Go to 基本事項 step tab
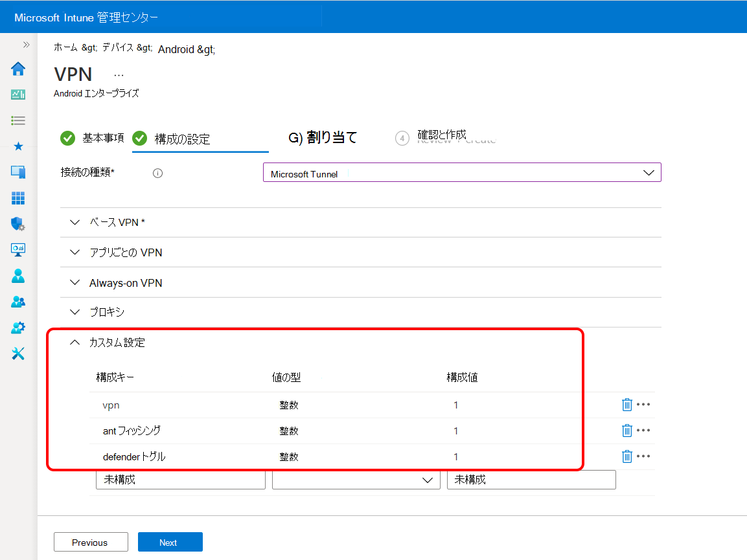This screenshot has width=747, height=560. (93, 138)
